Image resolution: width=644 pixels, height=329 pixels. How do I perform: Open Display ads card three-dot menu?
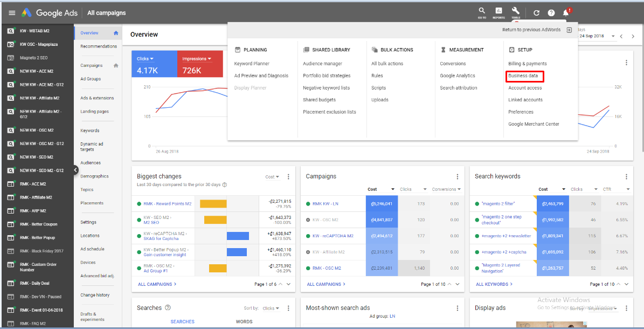pyautogui.click(x=626, y=308)
